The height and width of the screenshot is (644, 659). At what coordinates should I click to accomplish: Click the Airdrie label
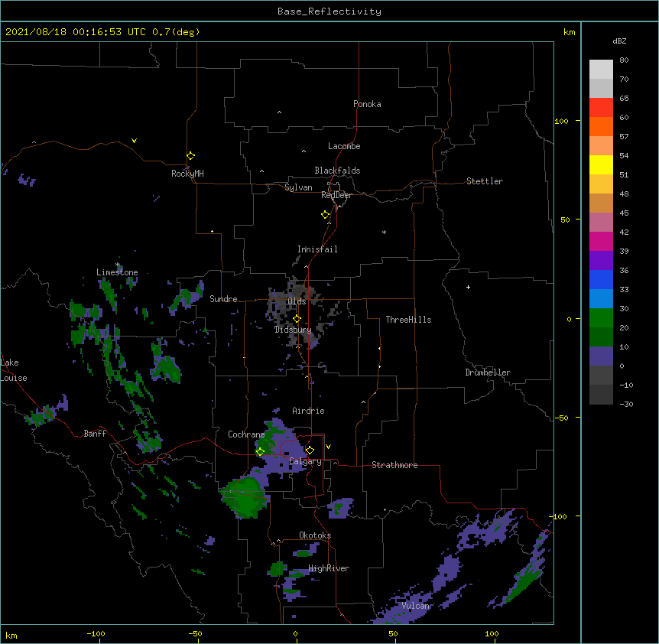308,411
